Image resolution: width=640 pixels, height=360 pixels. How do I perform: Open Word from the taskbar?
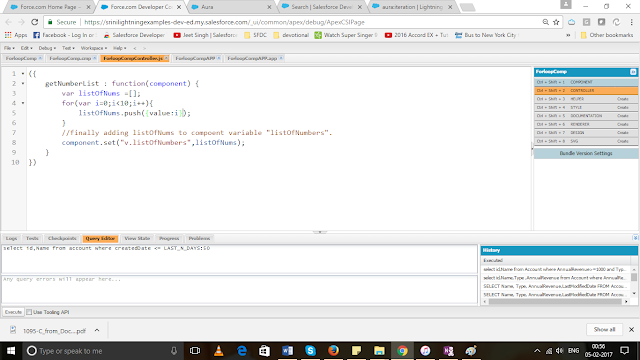coord(287,351)
